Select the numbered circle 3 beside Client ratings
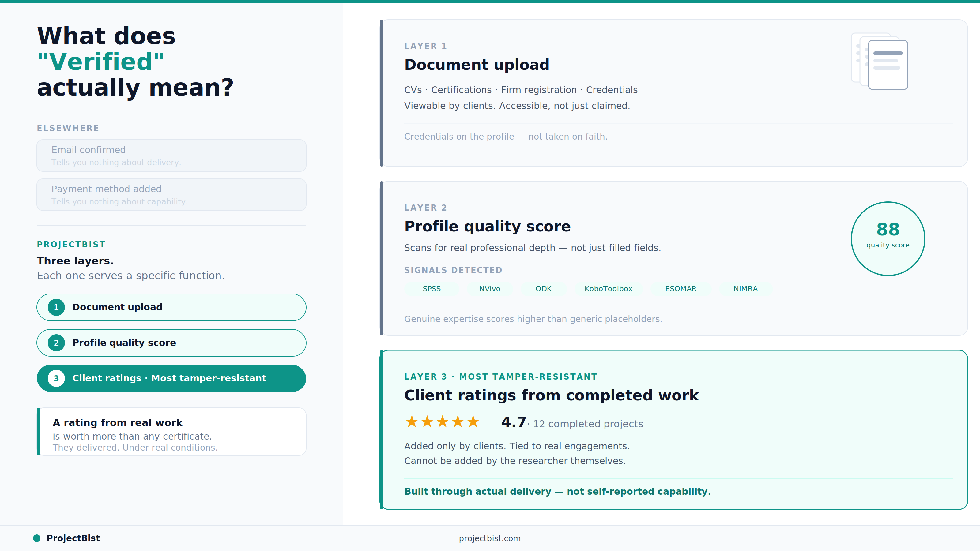The image size is (980, 551). coord(56,378)
